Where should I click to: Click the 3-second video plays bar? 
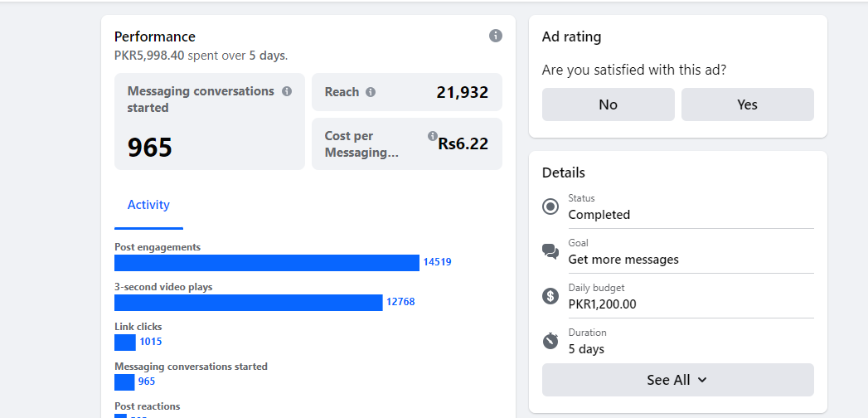point(248,302)
